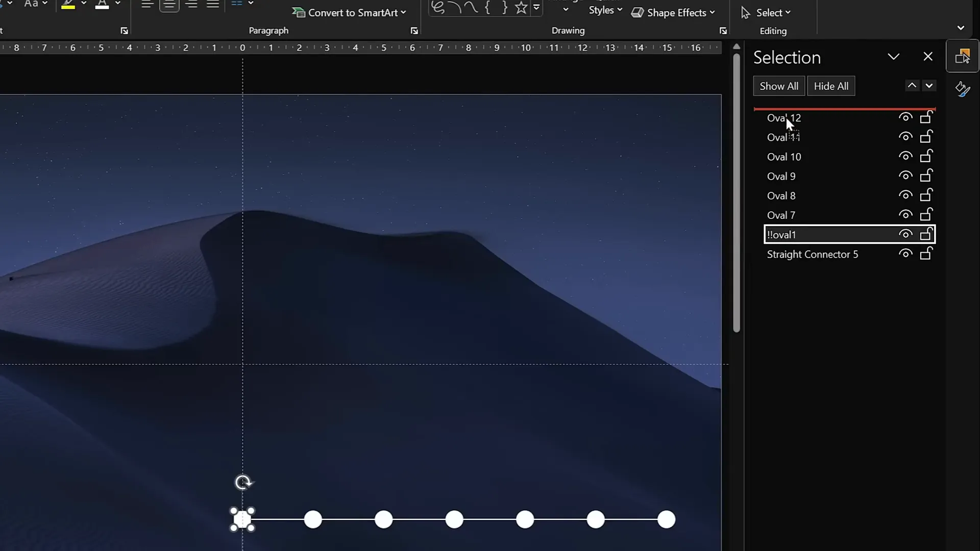Open the Select menu in Editing
This screenshot has height=551, width=980.
point(766,13)
